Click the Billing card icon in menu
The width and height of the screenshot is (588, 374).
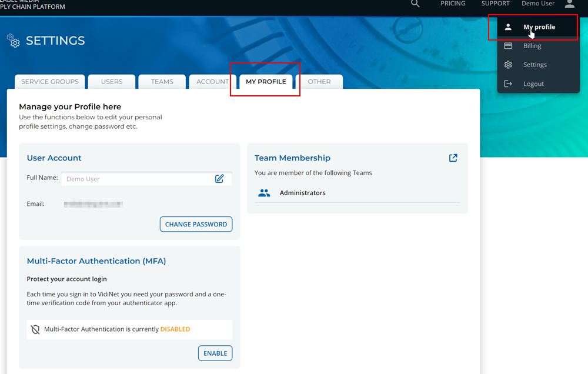pyautogui.click(x=509, y=46)
